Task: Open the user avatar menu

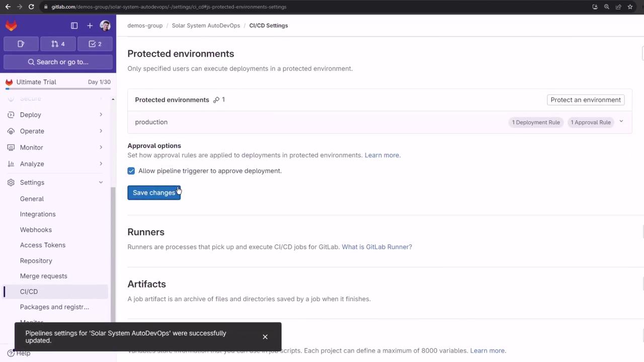Action: point(105,26)
